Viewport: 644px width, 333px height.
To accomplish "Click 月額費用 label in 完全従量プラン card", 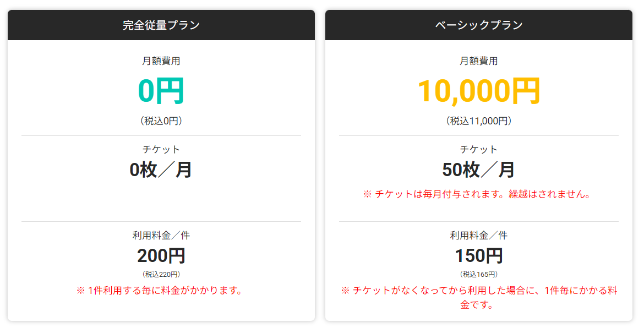I will [161, 61].
